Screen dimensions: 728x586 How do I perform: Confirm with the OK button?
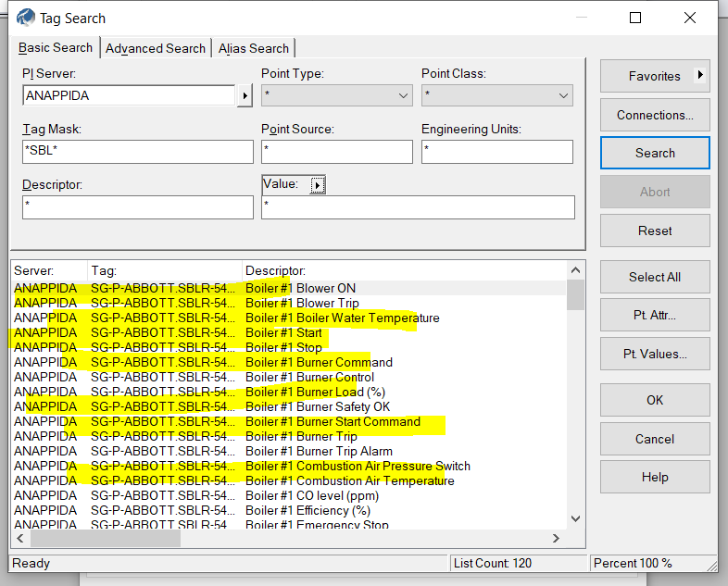pos(655,400)
